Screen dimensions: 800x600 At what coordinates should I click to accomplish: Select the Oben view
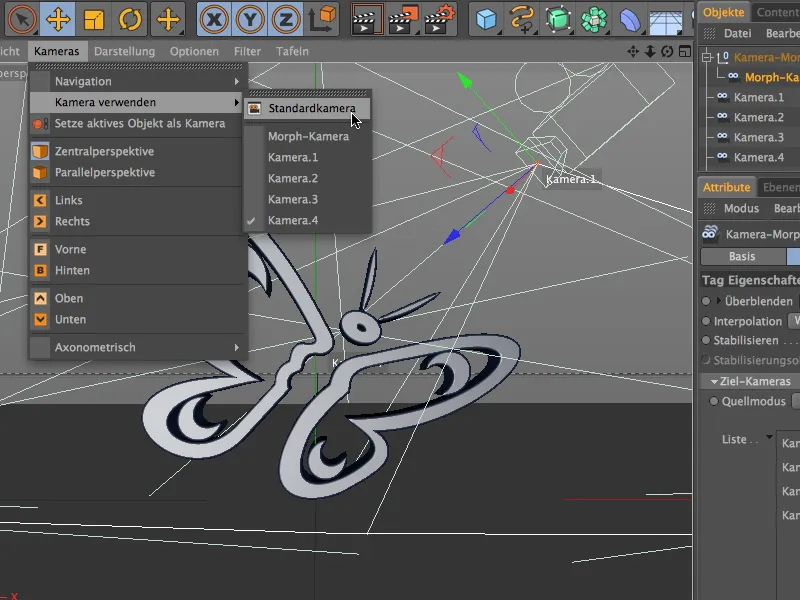tap(138, 298)
